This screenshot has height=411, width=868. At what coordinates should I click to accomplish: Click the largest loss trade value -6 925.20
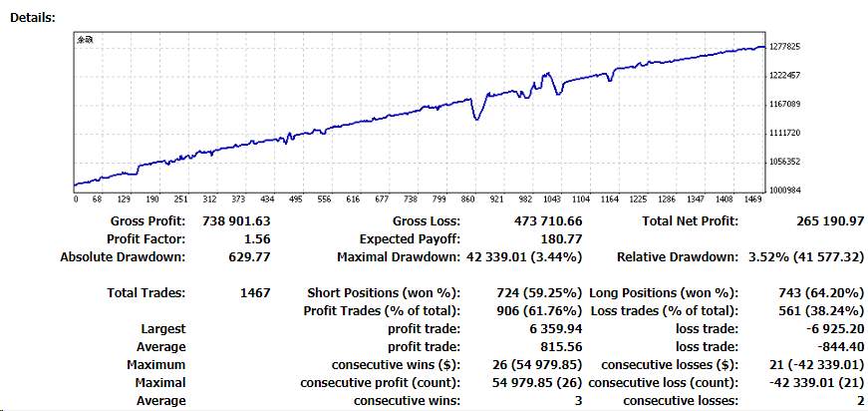tap(835, 329)
